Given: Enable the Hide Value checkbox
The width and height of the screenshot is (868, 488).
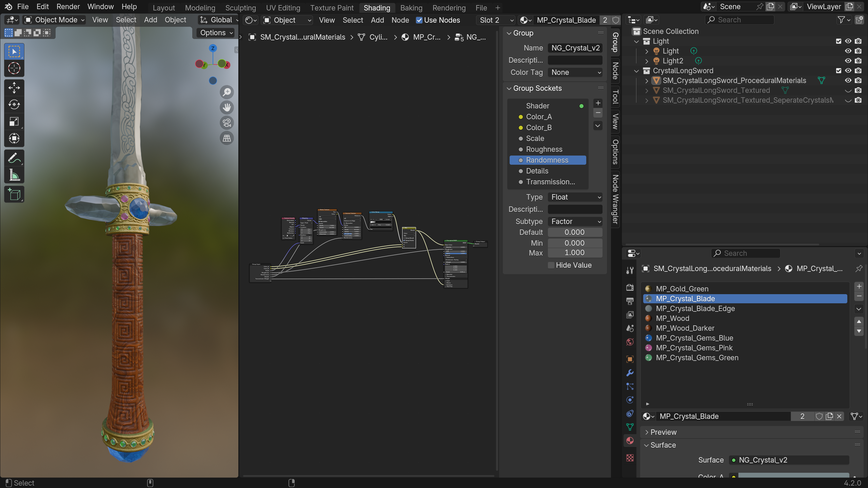Looking at the screenshot, I should point(551,265).
